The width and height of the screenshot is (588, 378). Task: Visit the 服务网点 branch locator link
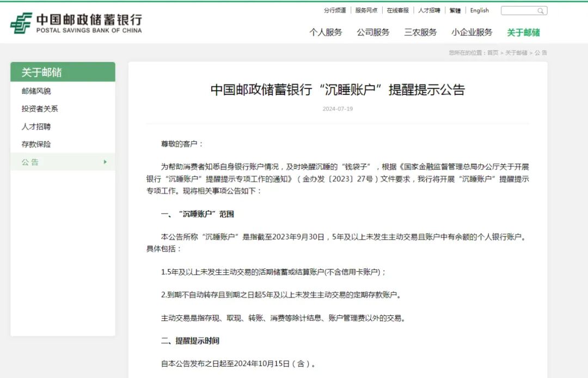pos(365,10)
